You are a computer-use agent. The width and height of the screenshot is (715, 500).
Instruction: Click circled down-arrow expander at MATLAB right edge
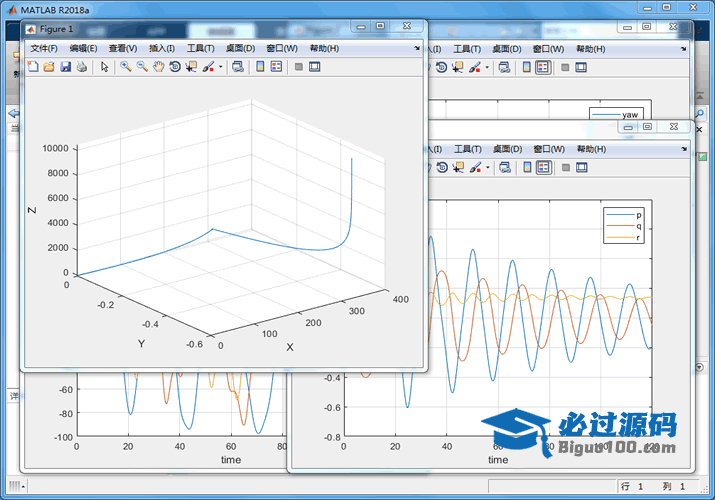[x=700, y=367]
